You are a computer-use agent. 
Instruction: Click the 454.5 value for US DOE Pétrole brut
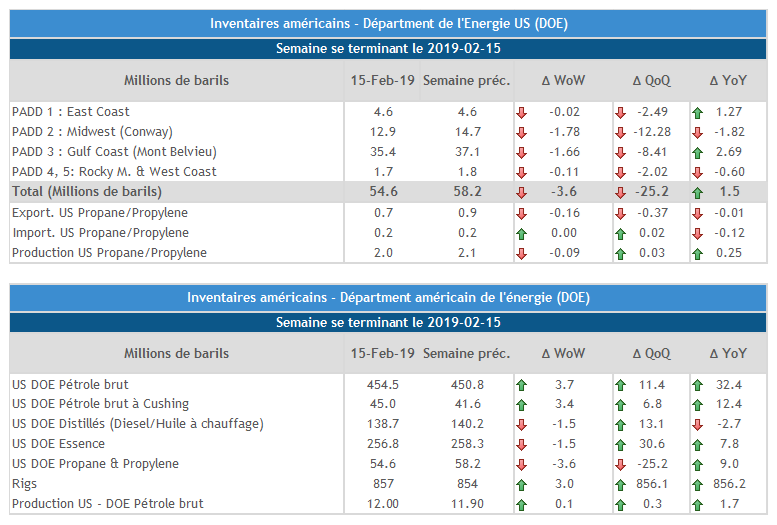tap(383, 385)
